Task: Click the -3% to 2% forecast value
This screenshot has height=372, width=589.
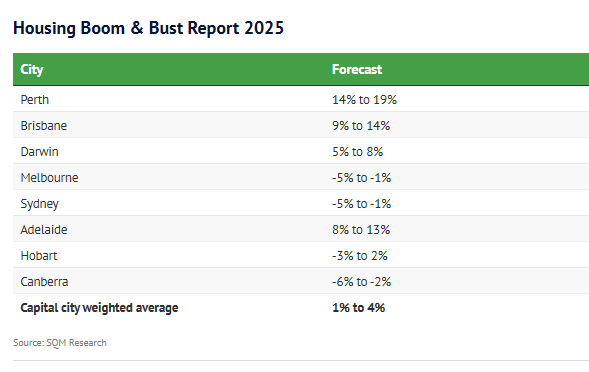Action: pyautogui.click(x=359, y=256)
